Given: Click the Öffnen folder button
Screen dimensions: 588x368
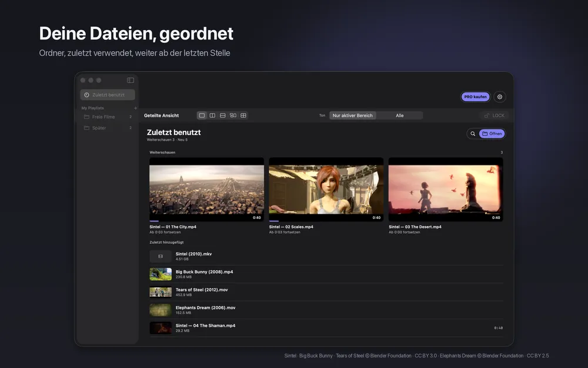Looking at the screenshot, I should 492,134.
